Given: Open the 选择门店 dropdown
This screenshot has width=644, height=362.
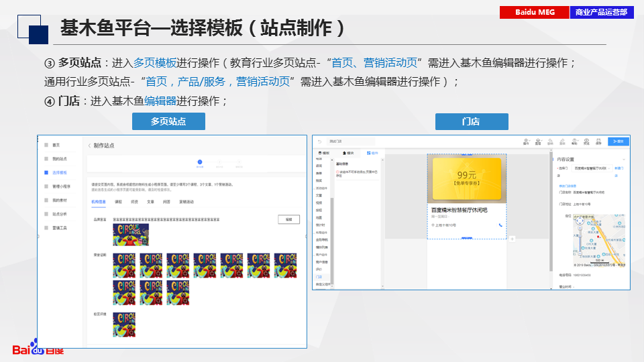Looking at the screenshot, I should point(592,168).
